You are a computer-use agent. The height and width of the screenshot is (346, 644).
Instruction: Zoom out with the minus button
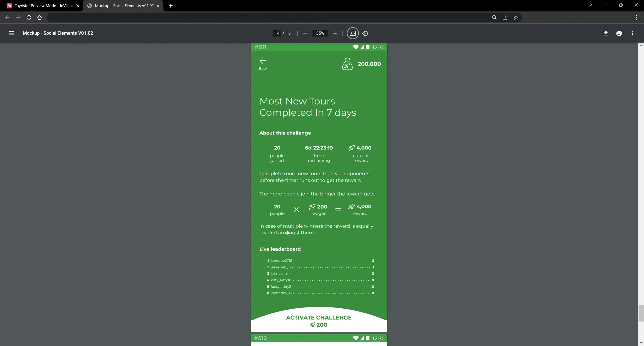click(x=305, y=33)
